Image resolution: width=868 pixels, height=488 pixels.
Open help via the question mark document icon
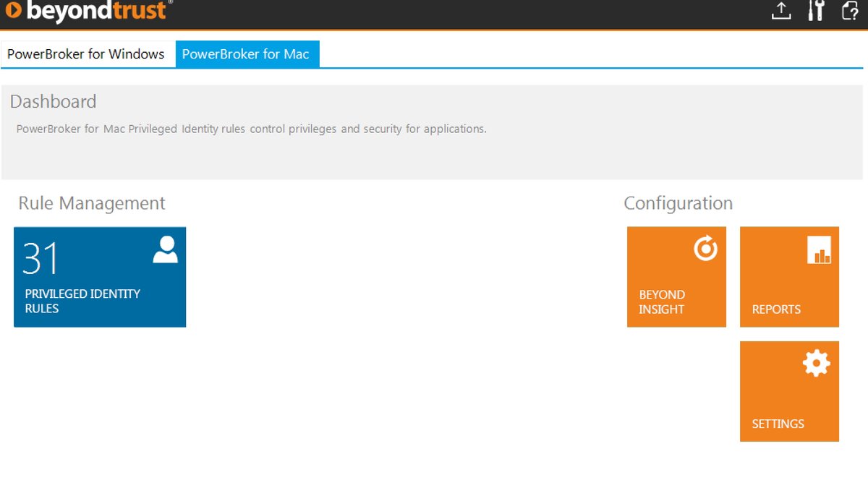[x=850, y=12]
